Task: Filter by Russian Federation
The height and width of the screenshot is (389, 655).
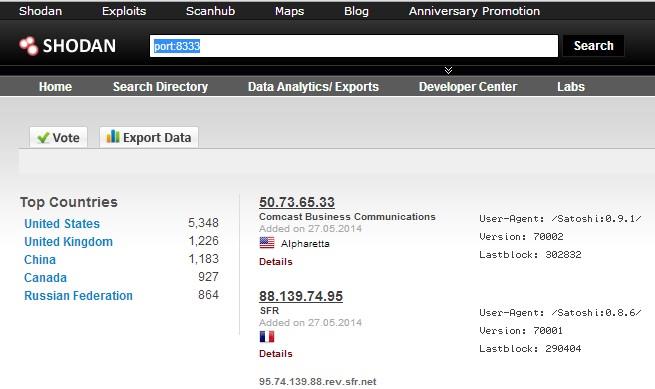Action: point(78,295)
